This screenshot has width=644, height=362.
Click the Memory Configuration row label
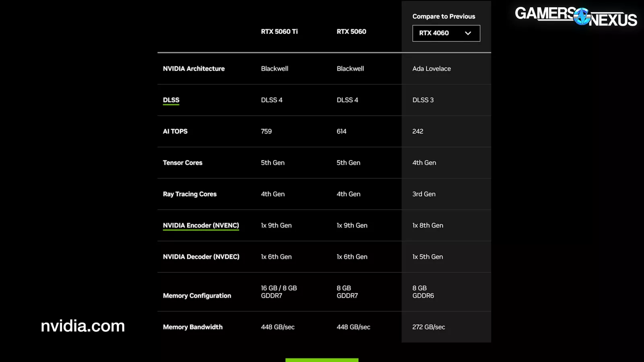coord(197,296)
